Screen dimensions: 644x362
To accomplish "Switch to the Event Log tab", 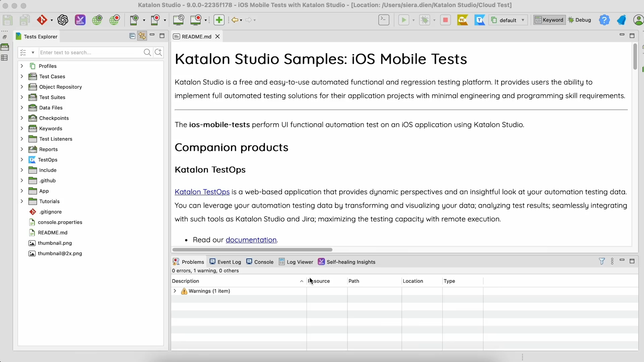I will (x=229, y=262).
